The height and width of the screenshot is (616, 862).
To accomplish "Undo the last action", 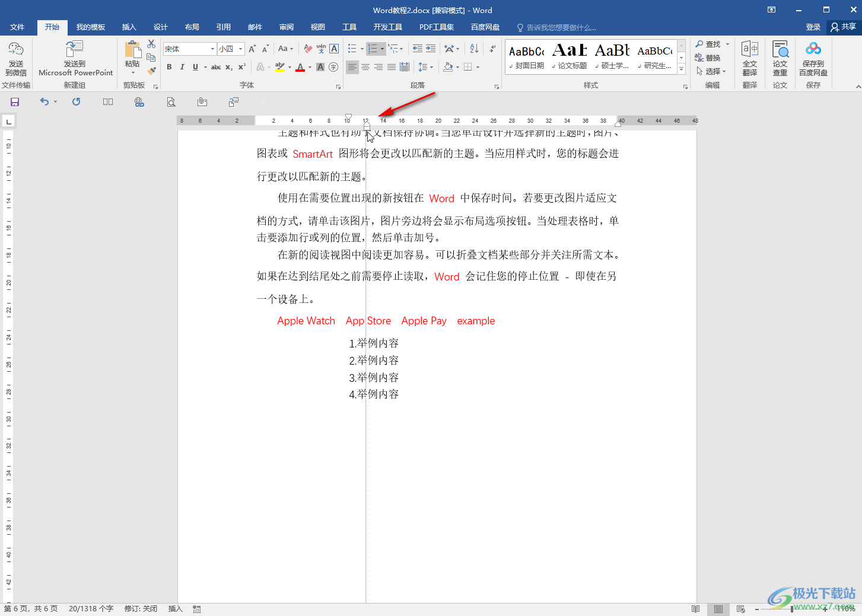I will coord(44,102).
